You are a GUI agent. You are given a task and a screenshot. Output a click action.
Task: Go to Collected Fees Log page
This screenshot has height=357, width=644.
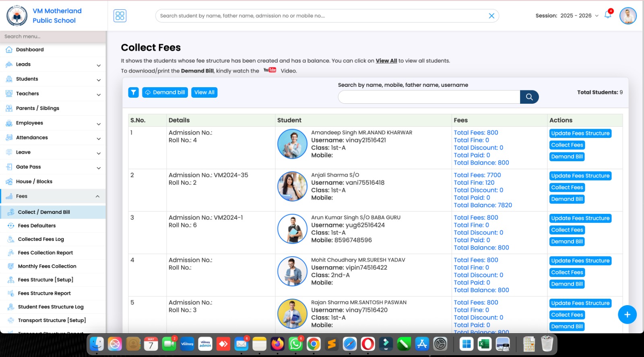(41, 239)
